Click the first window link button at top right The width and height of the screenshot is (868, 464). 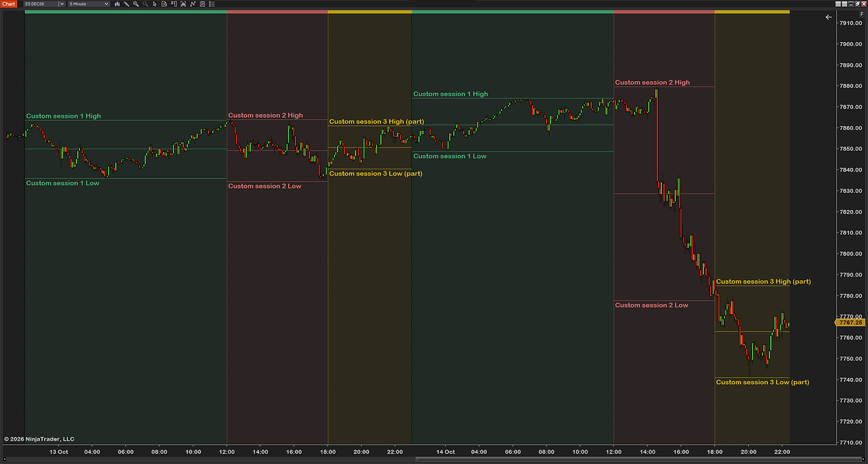[838, 4]
